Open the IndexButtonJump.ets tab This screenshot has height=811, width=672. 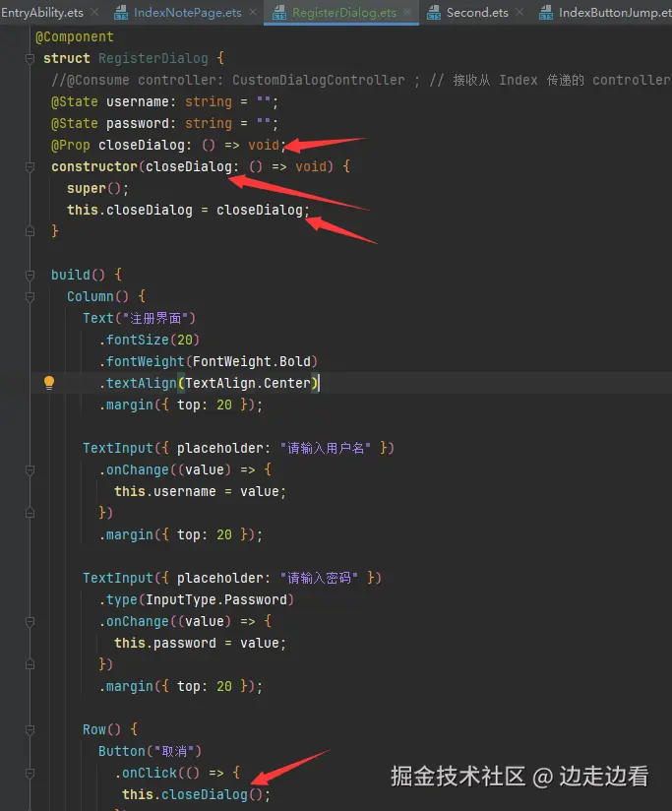click(605, 13)
